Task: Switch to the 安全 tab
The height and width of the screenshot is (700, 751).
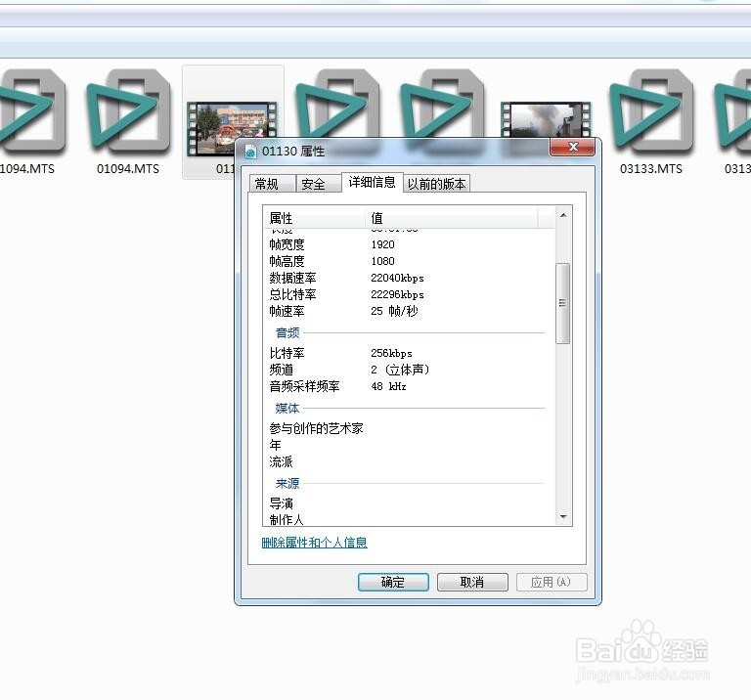Action: (318, 184)
